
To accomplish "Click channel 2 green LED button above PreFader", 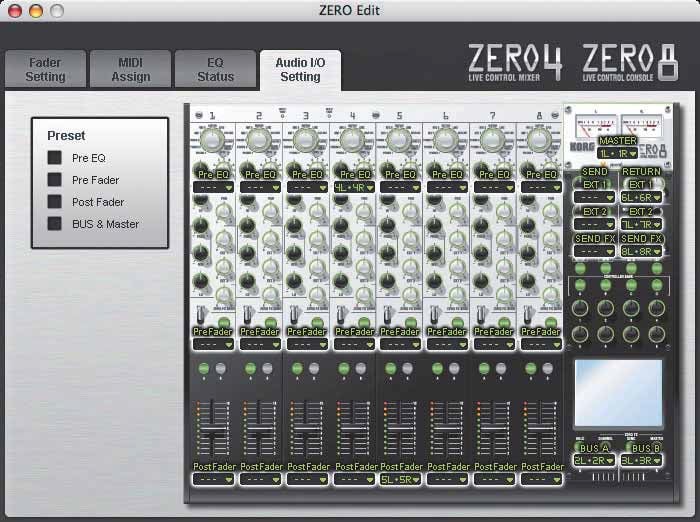I will click(271, 322).
